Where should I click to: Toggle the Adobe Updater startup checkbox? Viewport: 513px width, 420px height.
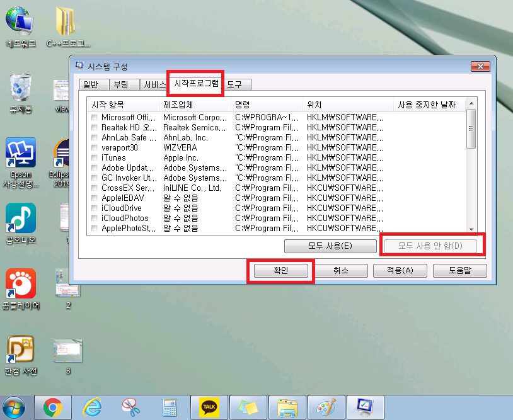click(95, 168)
